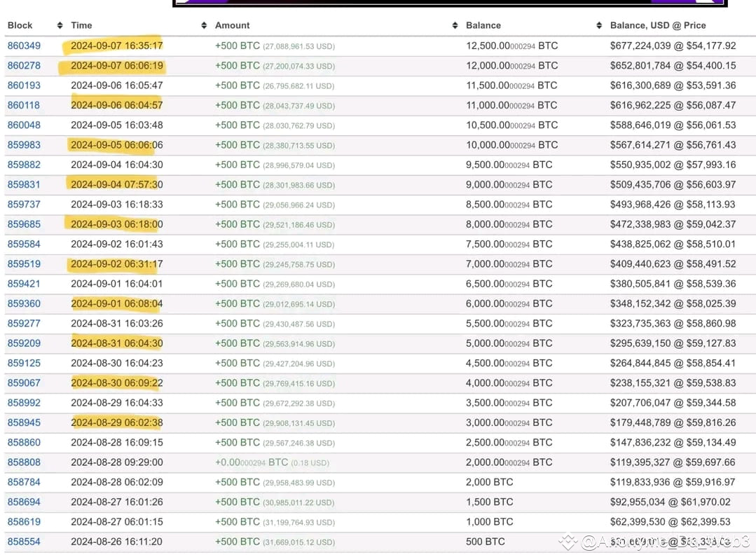756x557 pixels.
Task: Open block 859584 link
Action: [24, 244]
